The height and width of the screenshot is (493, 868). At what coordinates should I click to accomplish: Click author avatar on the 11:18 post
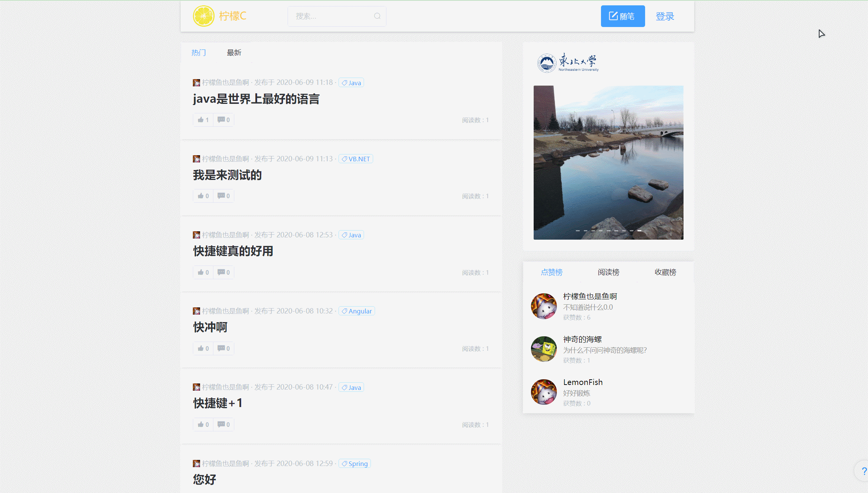[x=196, y=83]
